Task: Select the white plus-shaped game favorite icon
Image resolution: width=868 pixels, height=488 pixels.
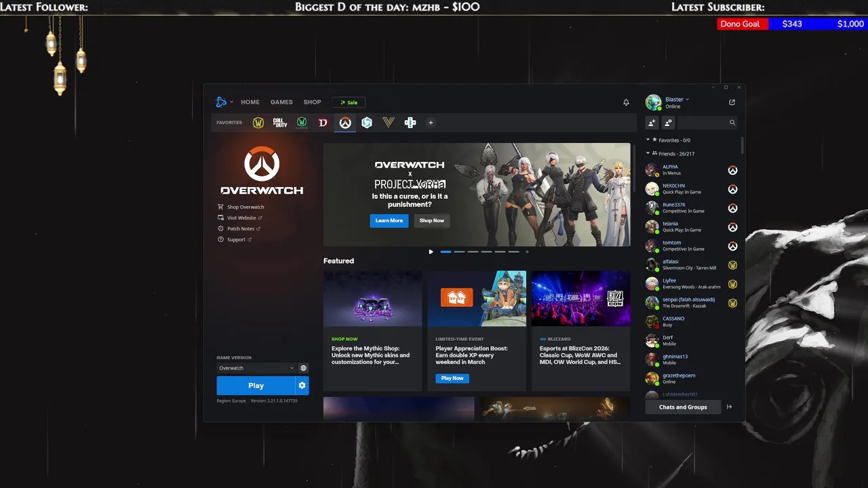Action: pyautogui.click(x=410, y=123)
